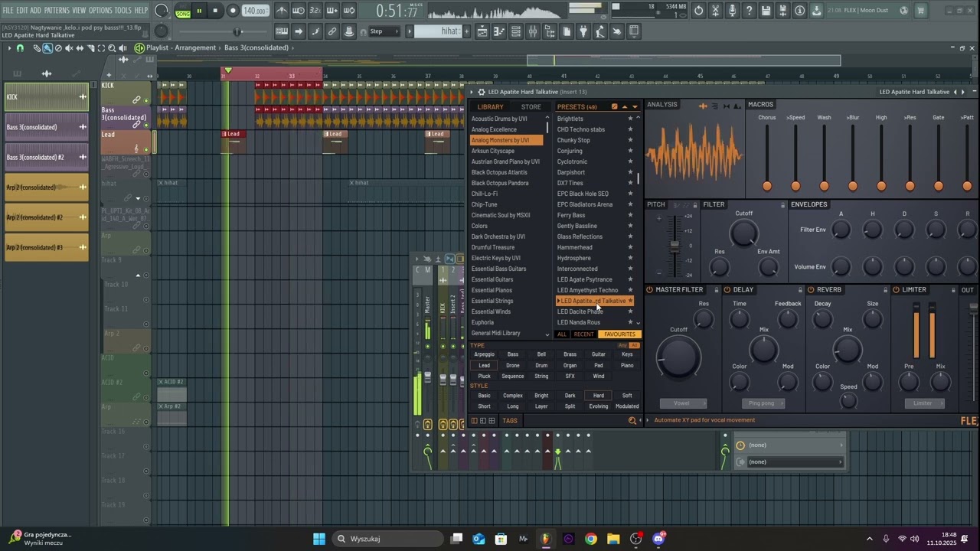Open File Explorer from the taskbar
The image size is (980, 551).
coord(613,539)
